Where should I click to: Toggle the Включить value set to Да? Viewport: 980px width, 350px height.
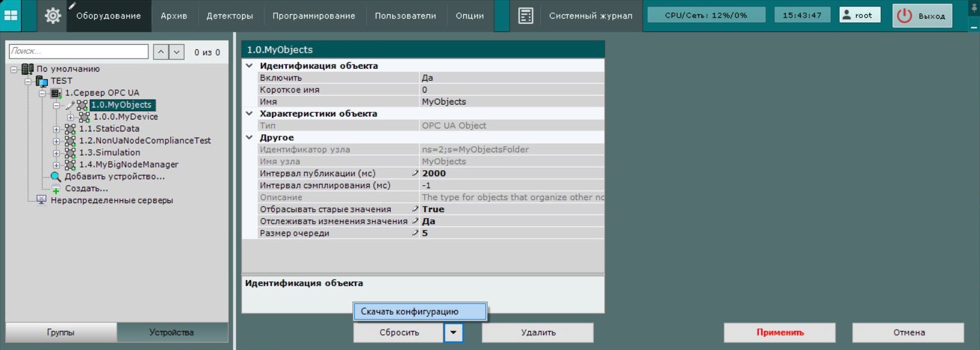tap(512, 78)
